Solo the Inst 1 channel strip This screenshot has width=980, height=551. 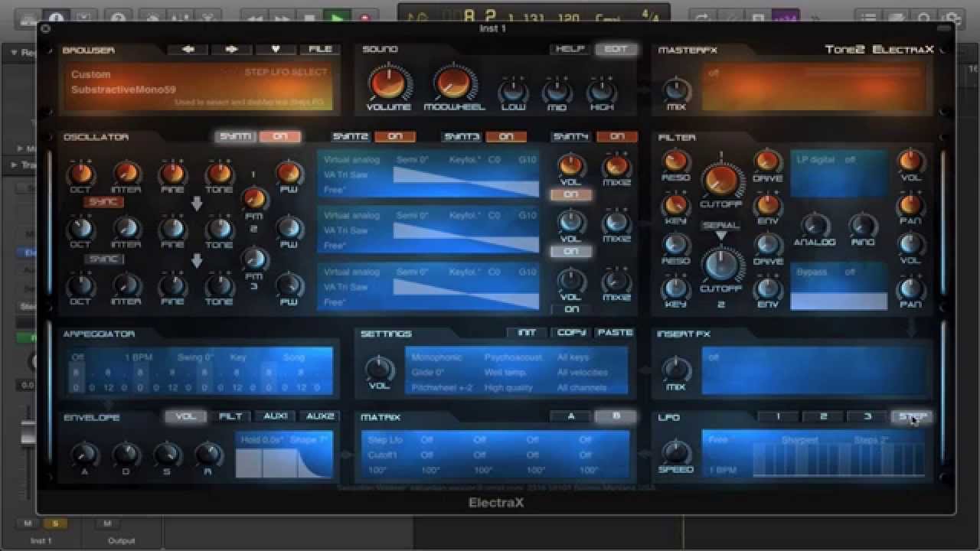coord(54,523)
